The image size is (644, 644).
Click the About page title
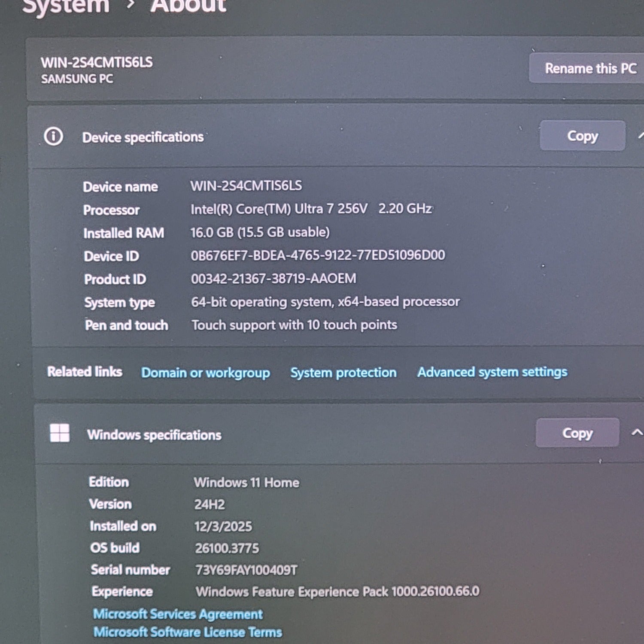pyautogui.click(x=188, y=6)
